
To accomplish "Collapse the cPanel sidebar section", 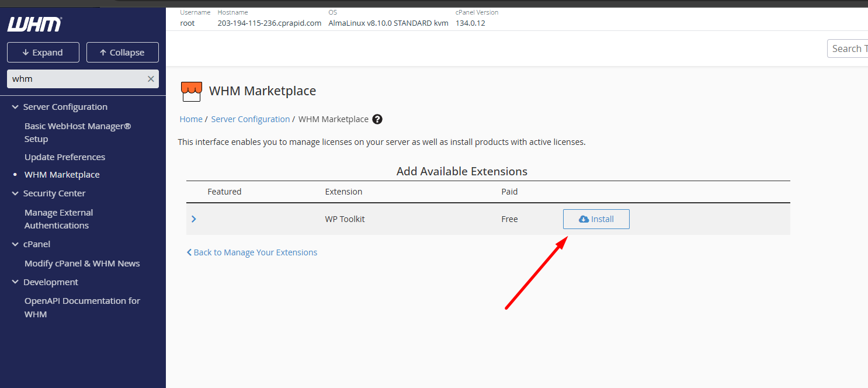I will [x=15, y=244].
